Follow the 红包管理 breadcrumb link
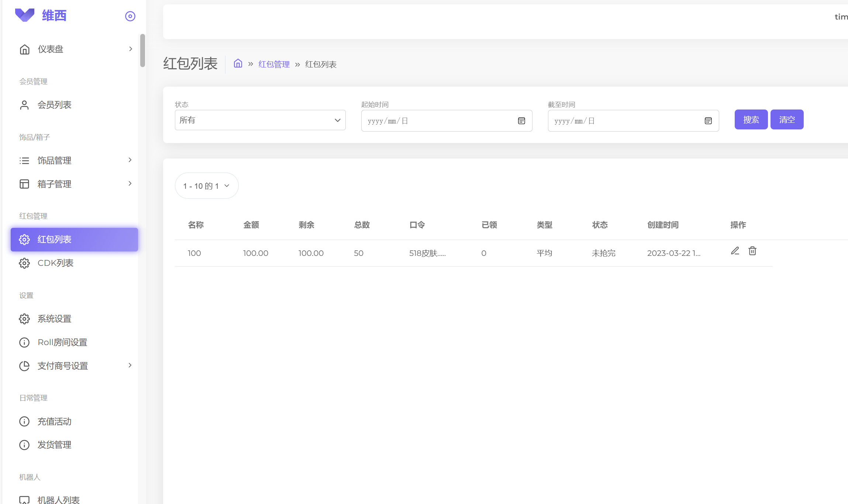The image size is (848, 504). click(x=274, y=65)
